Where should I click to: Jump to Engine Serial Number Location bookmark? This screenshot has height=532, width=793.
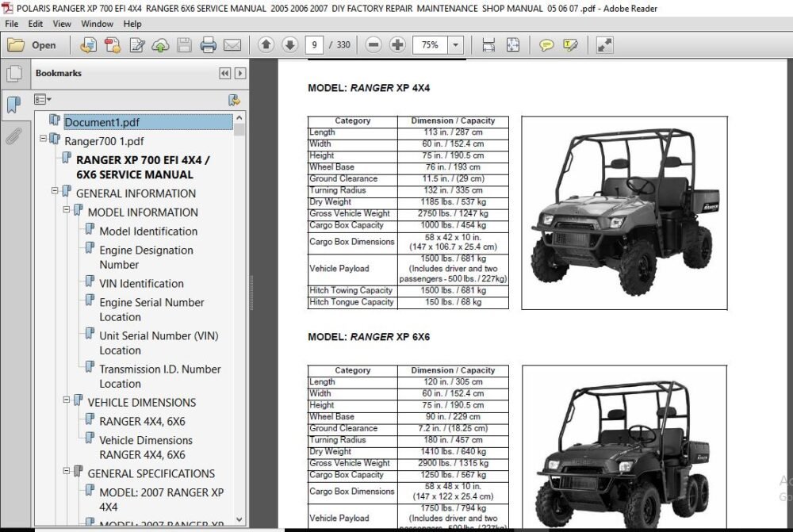pyautogui.click(x=151, y=309)
